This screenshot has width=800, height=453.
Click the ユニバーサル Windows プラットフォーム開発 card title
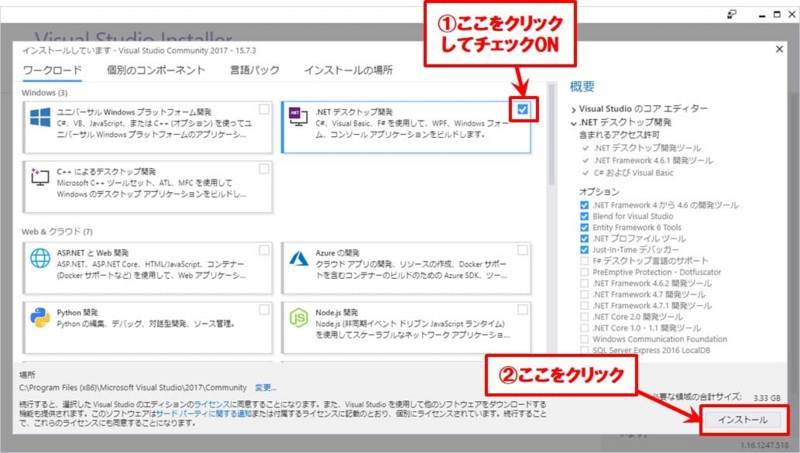[x=134, y=112]
